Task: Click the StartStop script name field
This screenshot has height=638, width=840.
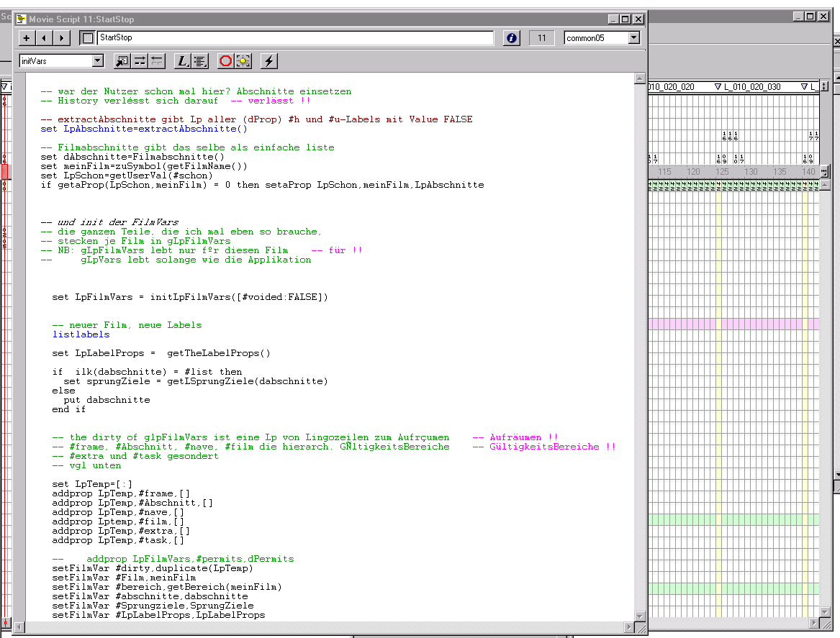Action: pyautogui.click(x=295, y=38)
